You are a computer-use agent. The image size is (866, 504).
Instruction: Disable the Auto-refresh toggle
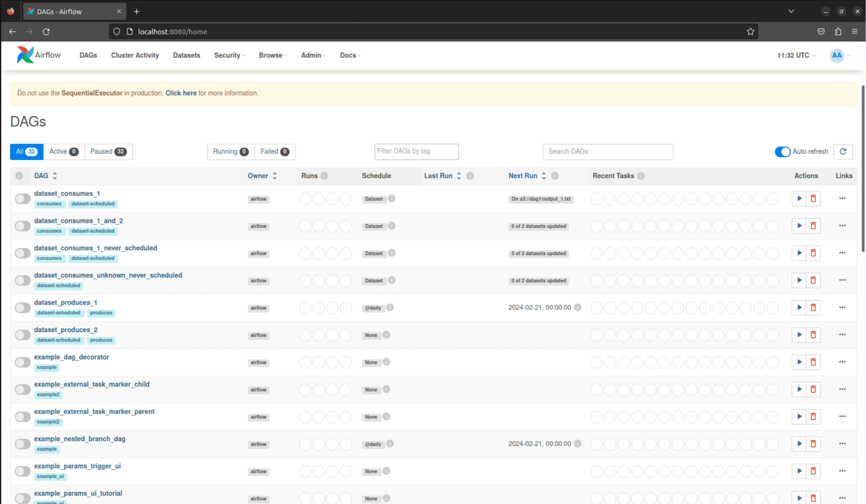(x=783, y=152)
